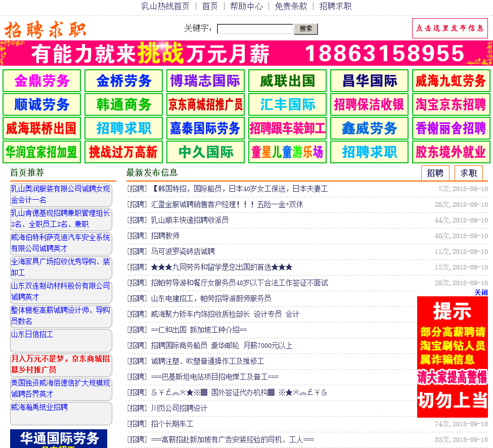The image size is (493, 448).
Task: Open listing 山东电建招工，帕劳招导游厨师服务员
Action: pyautogui.click(x=211, y=298)
